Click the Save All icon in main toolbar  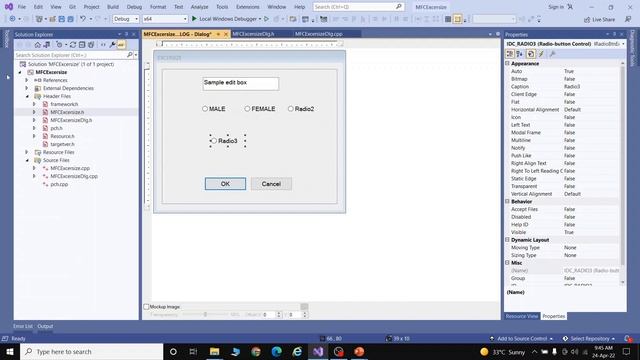pyautogui.click(x=71, y=19)
